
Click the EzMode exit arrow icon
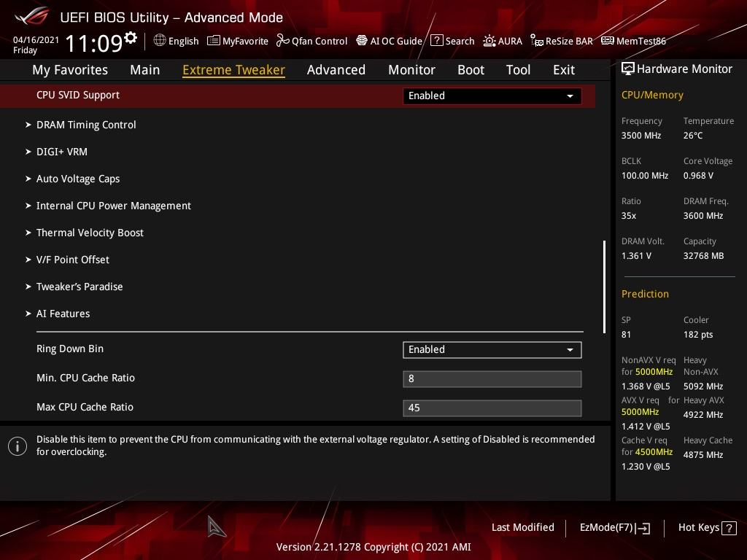click(643, 528)
